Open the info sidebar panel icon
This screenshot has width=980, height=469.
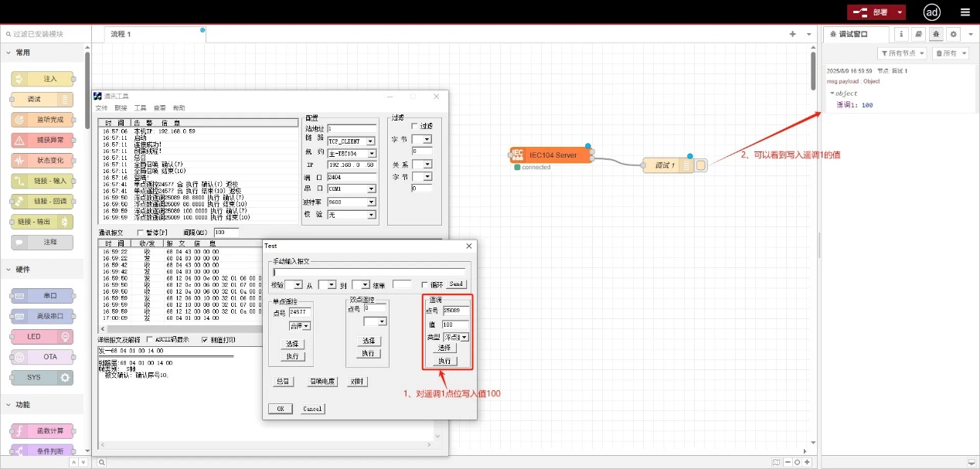(x=900, y=34)
